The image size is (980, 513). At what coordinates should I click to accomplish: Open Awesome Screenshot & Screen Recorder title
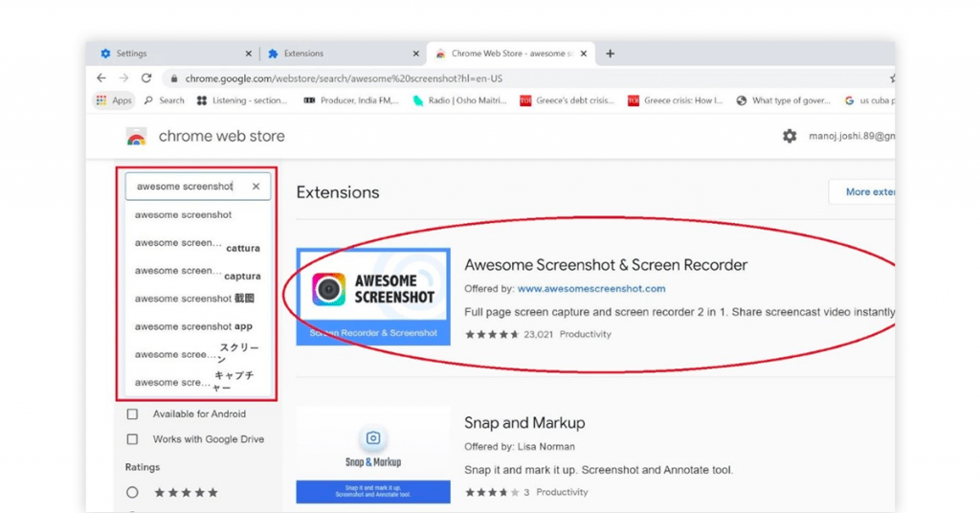pyautogui.click(x=606, y=265)
